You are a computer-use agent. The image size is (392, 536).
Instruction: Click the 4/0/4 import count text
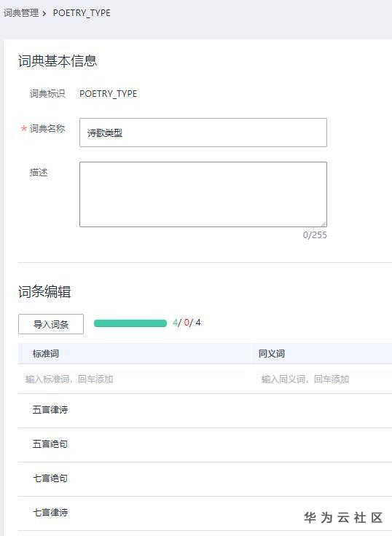[x=187, y=323]
